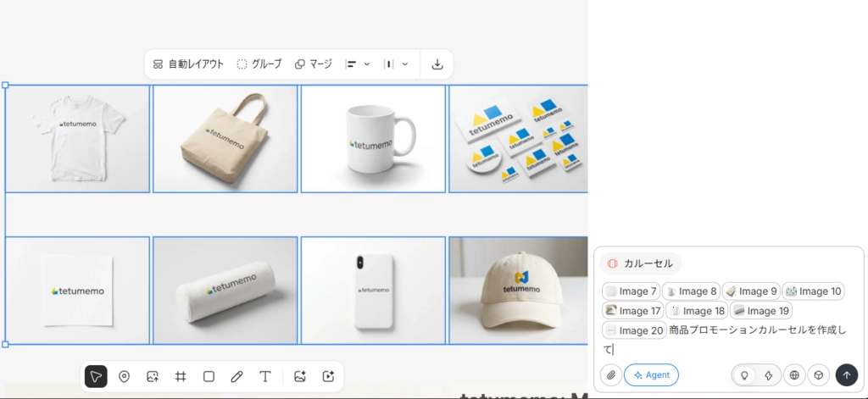Click the Image 18 reference chip
The image size is (868, 399).
click(x=697, y=311)
